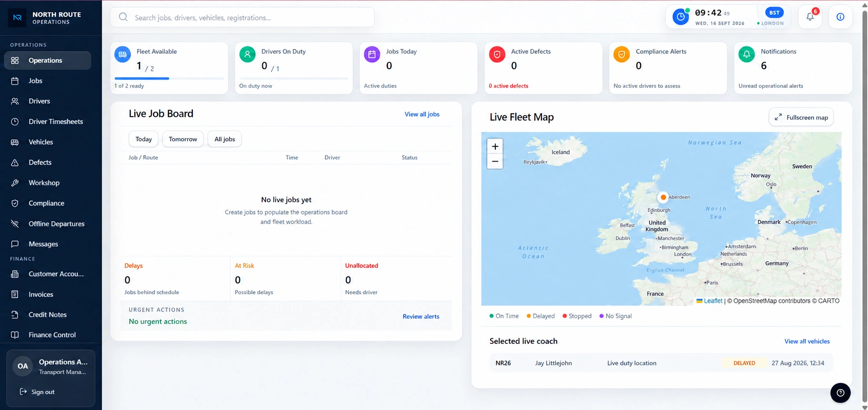Click the Customer Accounts building icon
This screenshot has height=410, width=868.
coord(15,274)
